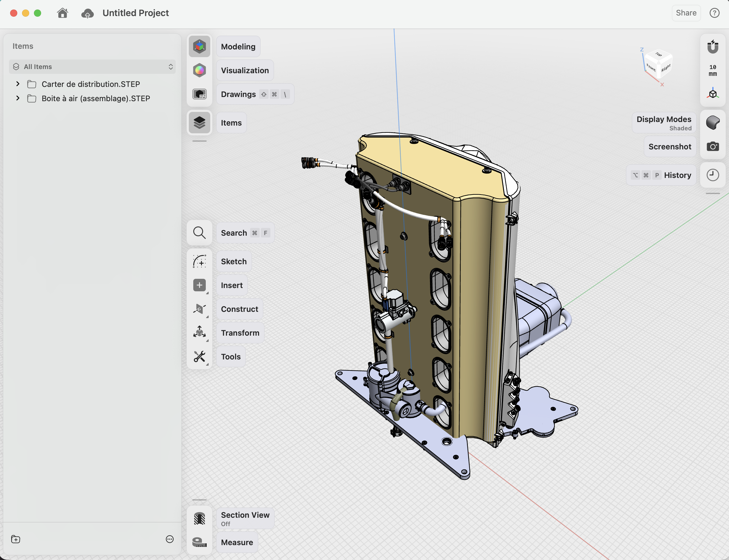Open the Transform tool icon

tap(199, 333)
